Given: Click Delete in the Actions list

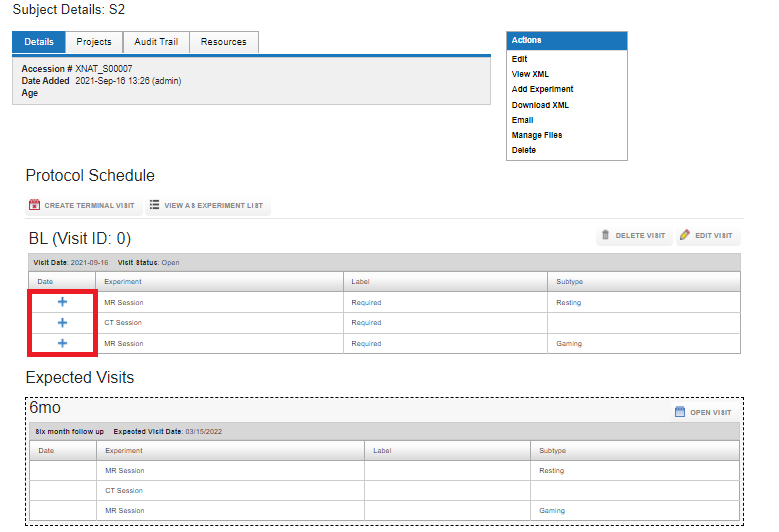Looking at the screenshot, I should pyautogui.click(x=524, y=150).
